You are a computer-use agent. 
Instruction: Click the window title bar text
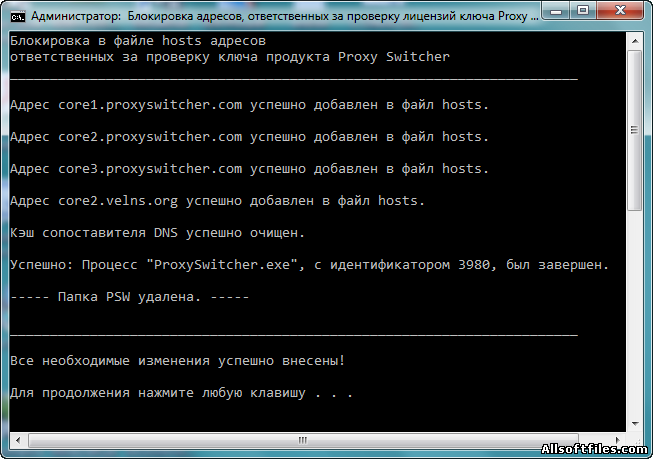pos(285,16)
